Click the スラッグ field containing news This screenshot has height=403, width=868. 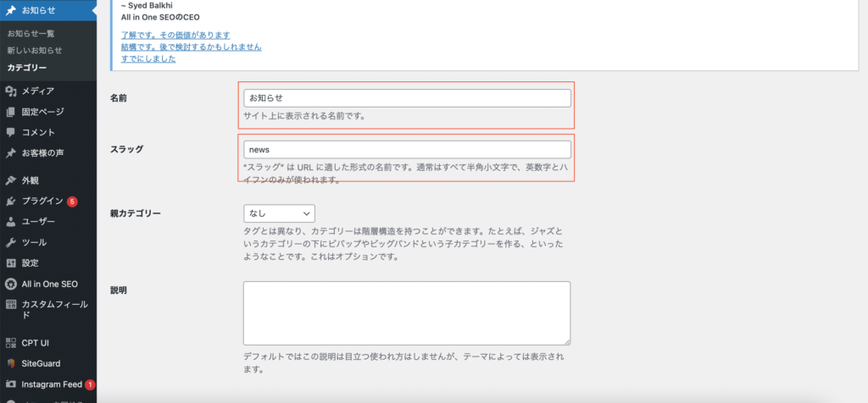click(406, 150)
